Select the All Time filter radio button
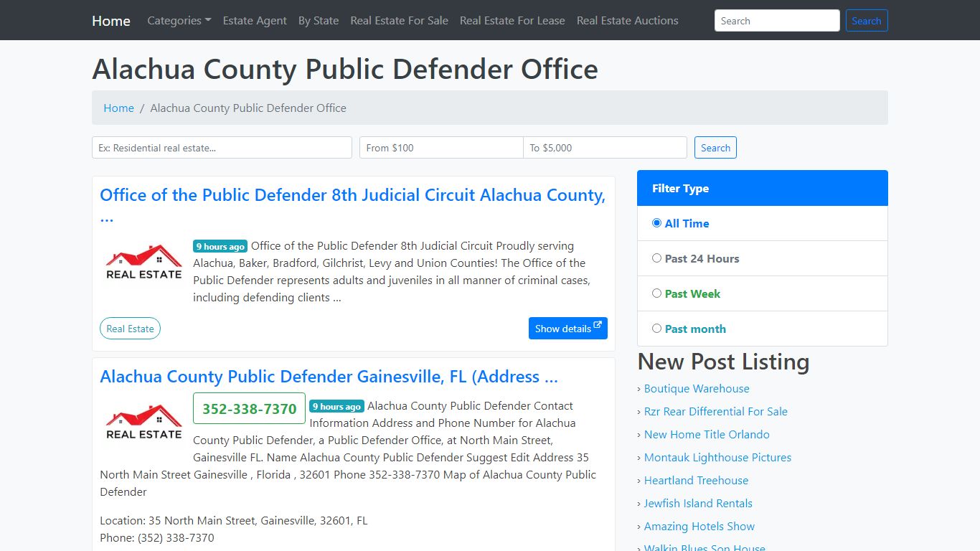 (x=656, y=223)
